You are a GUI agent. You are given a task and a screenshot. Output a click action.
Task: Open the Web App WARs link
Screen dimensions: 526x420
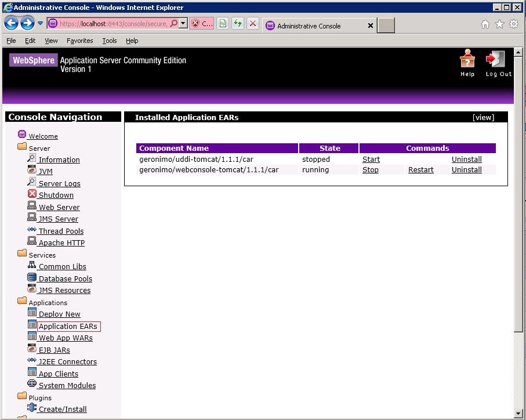tap(66, 338)
